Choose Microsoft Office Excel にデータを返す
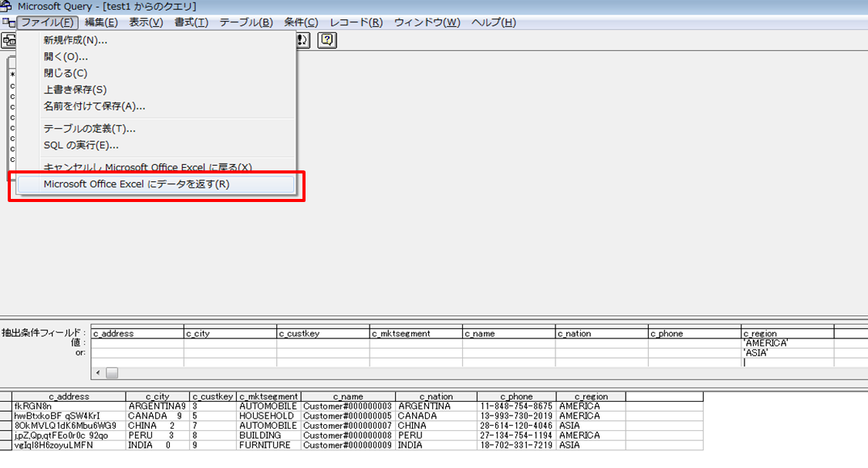This screenshot has height=468, width=868. pyautogui.click(x=137, y=184)
